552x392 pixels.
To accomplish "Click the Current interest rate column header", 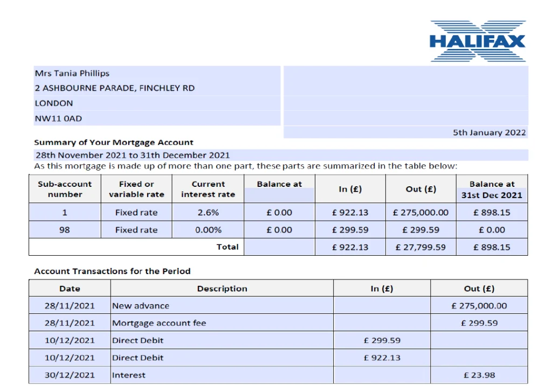I will [x=208, y=189].
